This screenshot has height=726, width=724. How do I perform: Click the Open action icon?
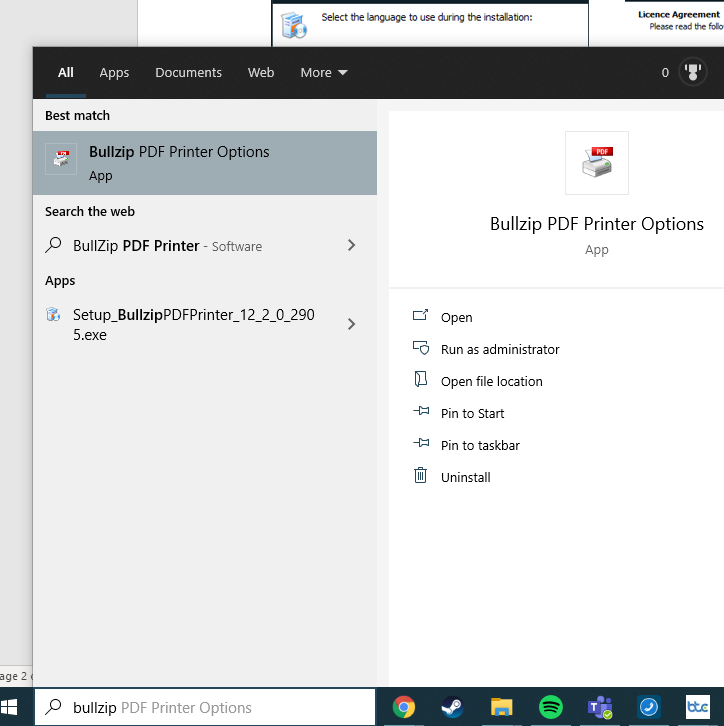(420, 315)
